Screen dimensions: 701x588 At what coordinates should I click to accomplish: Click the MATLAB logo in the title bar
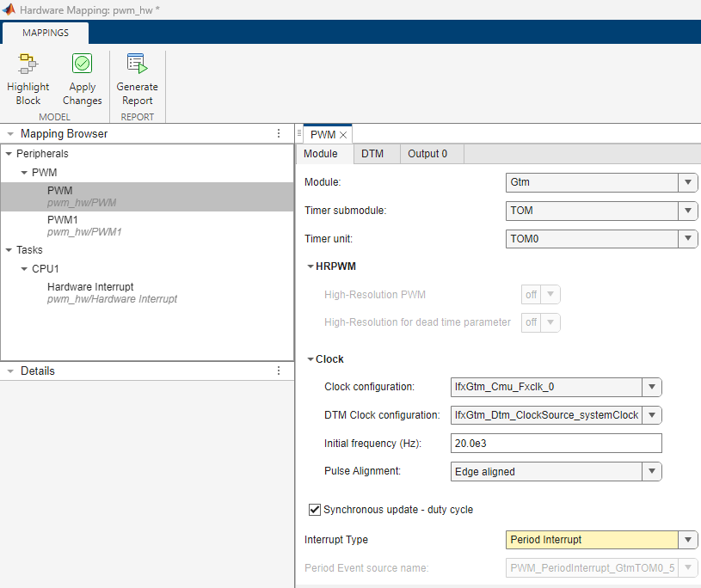click(9, 9)
